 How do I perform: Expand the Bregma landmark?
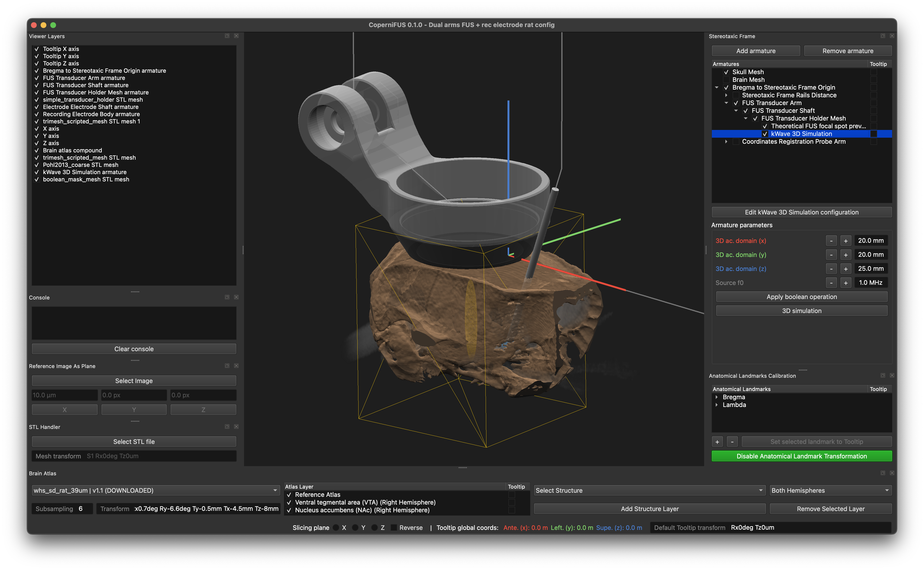pos(716,397)
